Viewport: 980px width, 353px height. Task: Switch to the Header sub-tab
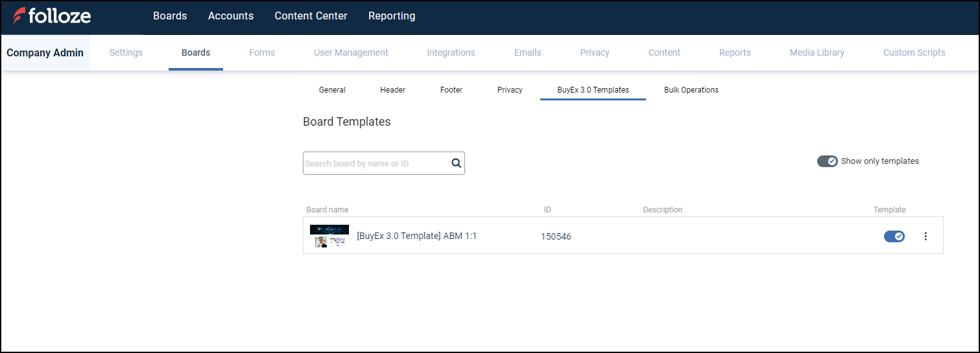(392, 90)
